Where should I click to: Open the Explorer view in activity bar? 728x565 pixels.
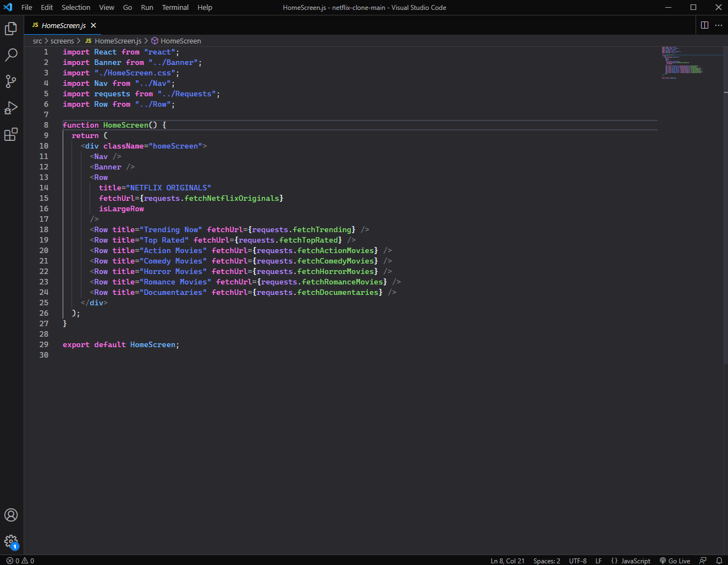[11, 29]
